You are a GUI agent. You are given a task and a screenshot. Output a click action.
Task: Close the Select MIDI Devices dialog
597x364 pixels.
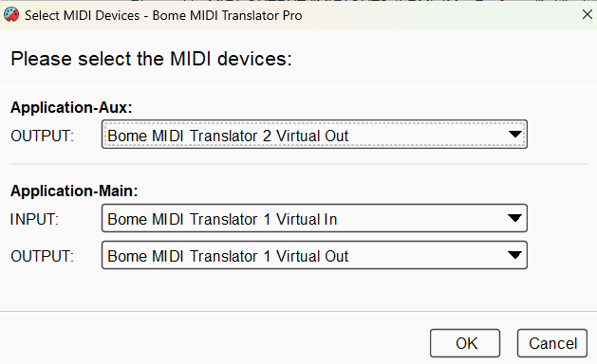[x=588, y=15]
